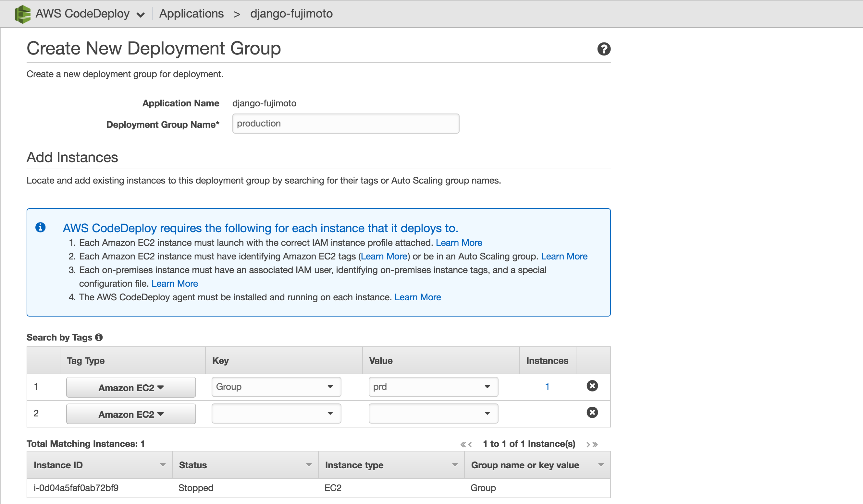This screenshot has width=863, height=504.
Task: Open Tag Type dropdown in row 1
Action: point(131,387)
